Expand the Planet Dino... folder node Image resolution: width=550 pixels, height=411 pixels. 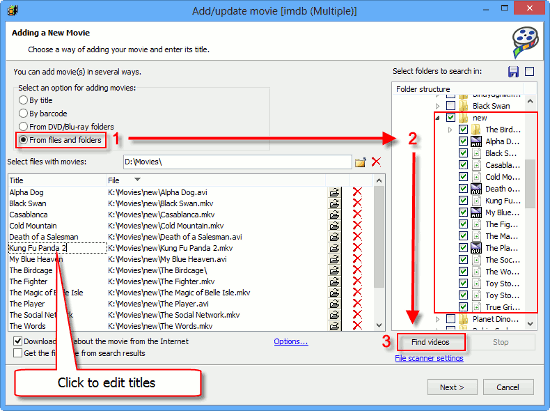pyautogui.click(x=437, y=319)
